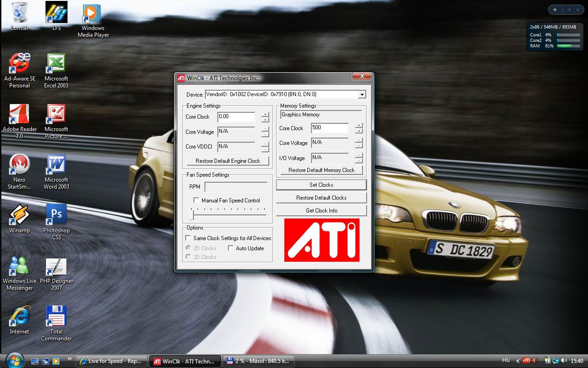Viewport: 588px width, 368px height.
Task: Open the power plug battery tray icon
Action: coord(548,361)
